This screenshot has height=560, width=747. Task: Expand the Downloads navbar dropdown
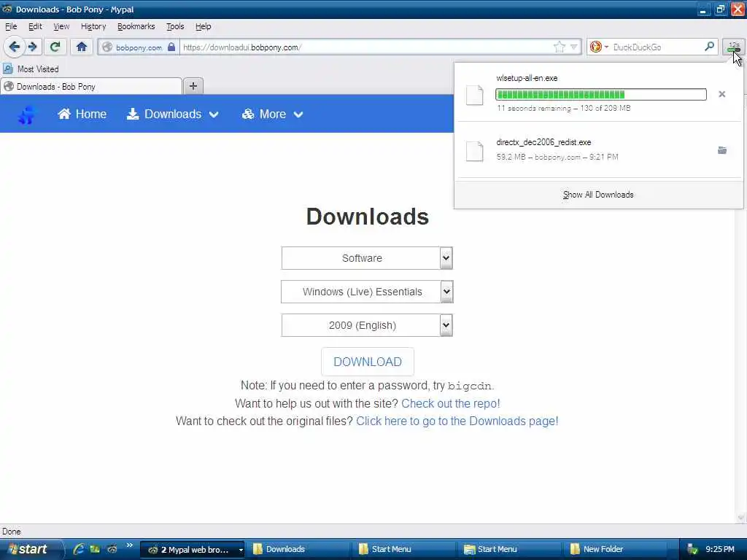pyautogui.click(x=172, y=114)
